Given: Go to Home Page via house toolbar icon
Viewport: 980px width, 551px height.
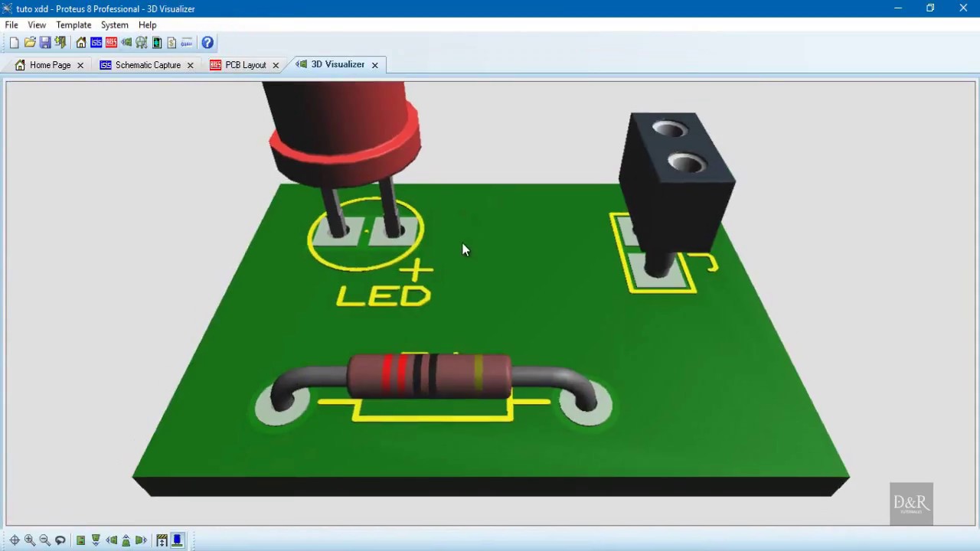Looking at the screenshot, I should pyautogui.click(x=81, y=43).
